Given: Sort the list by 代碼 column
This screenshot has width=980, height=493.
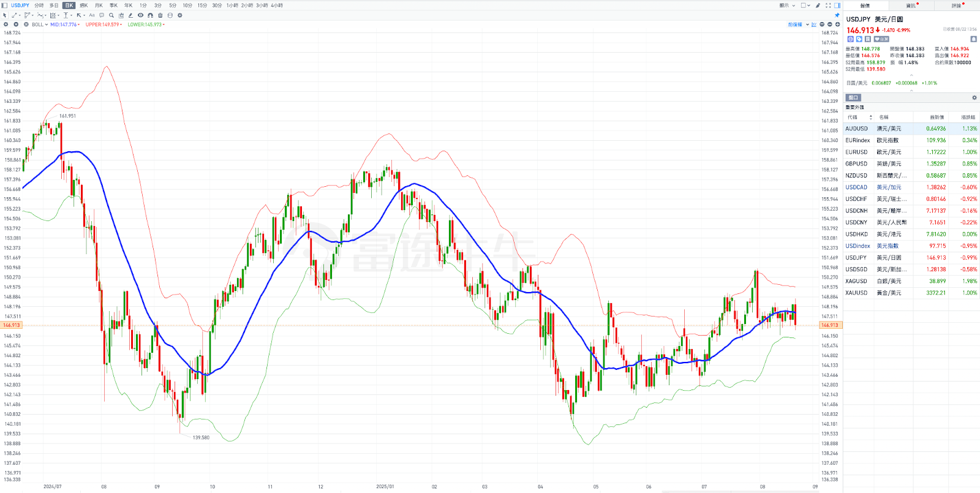Looking at the screenshot, I should [x=860, y=117].
